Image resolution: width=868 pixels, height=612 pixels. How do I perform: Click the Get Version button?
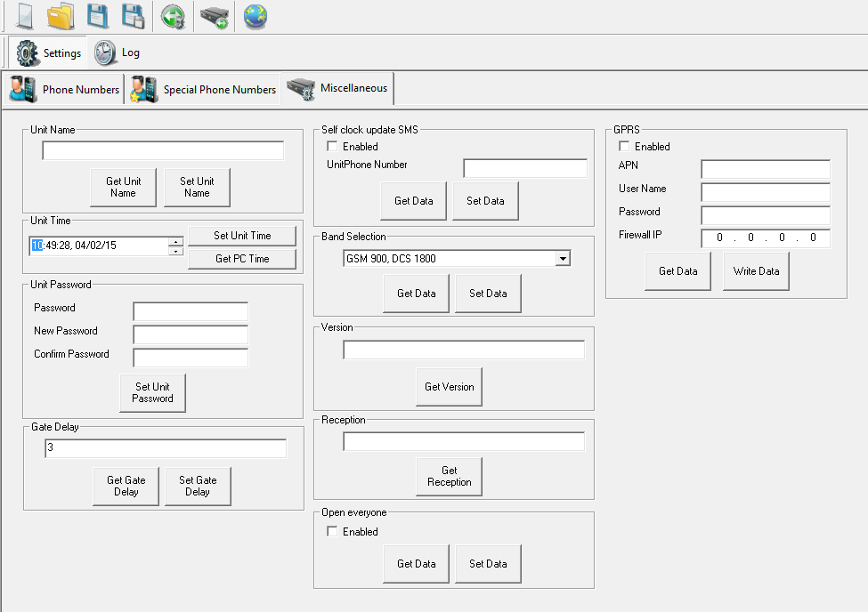click(450, 387)
